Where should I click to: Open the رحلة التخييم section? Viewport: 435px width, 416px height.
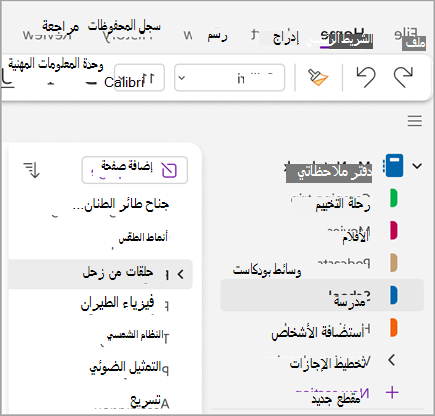343,204
